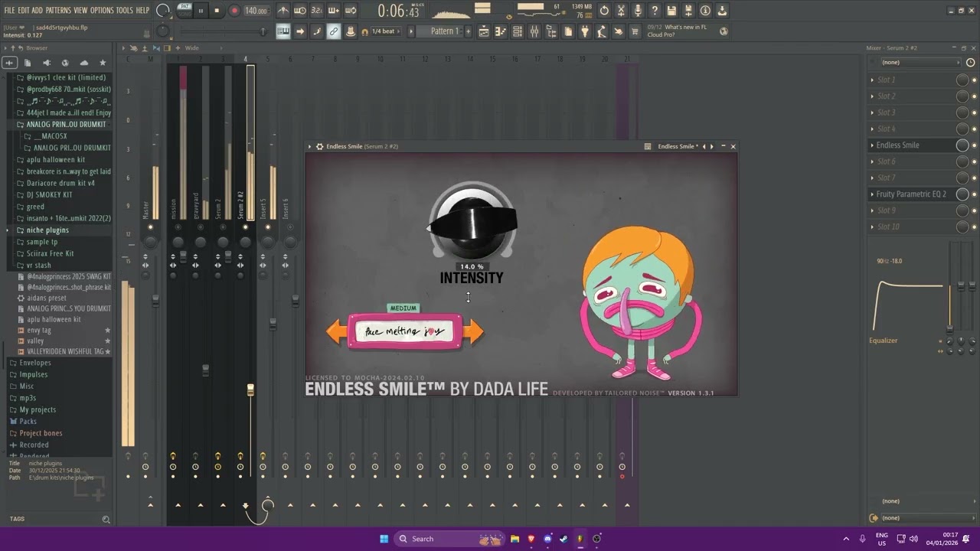Adjust the Serum 2 #2 volume fader

(x=250, y=390)
